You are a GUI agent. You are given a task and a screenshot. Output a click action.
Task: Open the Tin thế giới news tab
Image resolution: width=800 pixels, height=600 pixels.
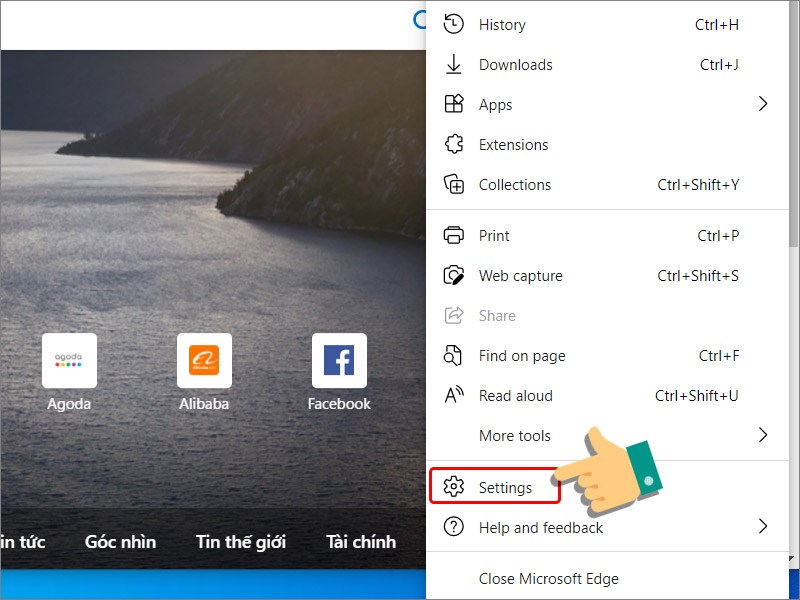241,542
